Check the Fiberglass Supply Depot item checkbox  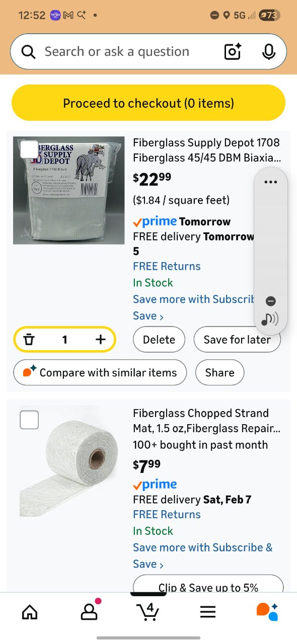pos(29,149)
